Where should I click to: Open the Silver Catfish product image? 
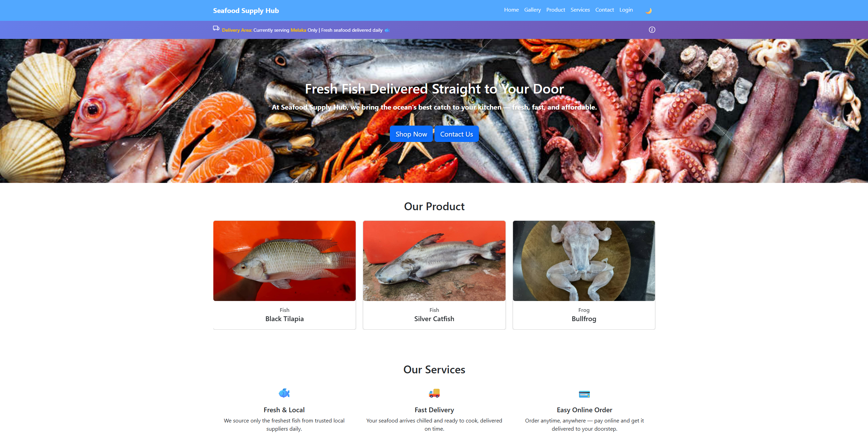point(434,261)
